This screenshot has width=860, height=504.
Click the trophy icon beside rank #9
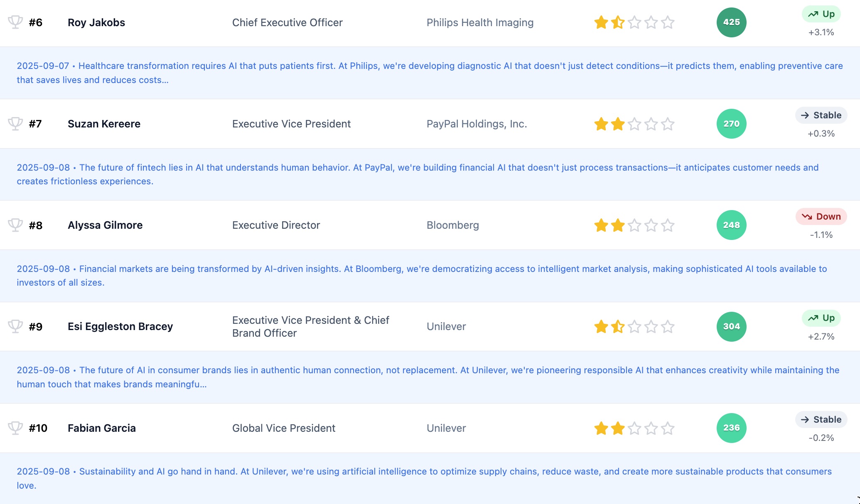[15, 326]
